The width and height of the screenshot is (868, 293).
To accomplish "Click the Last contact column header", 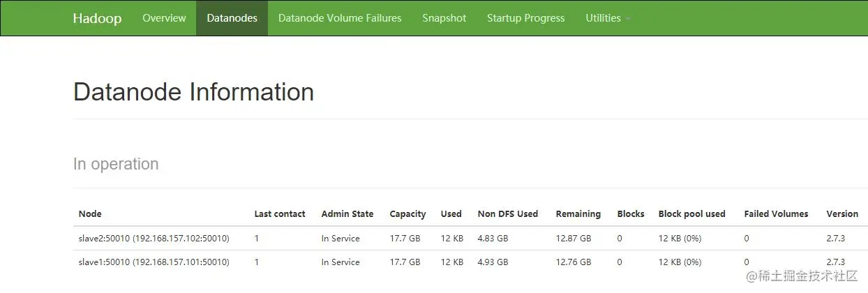I will point(280,214).
